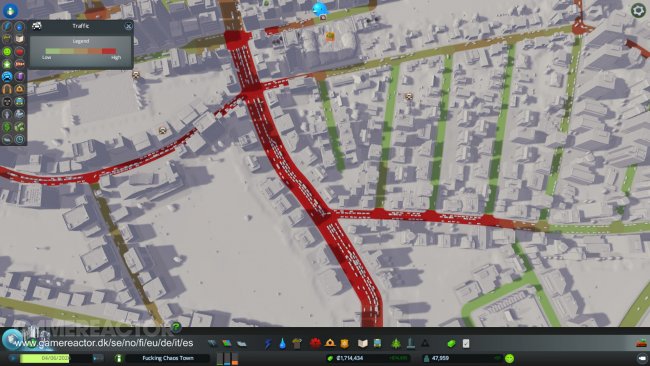Open the Monuments pyramid menu
The image size is (650, 366).
pyautogui.click(x=425, y=343)
